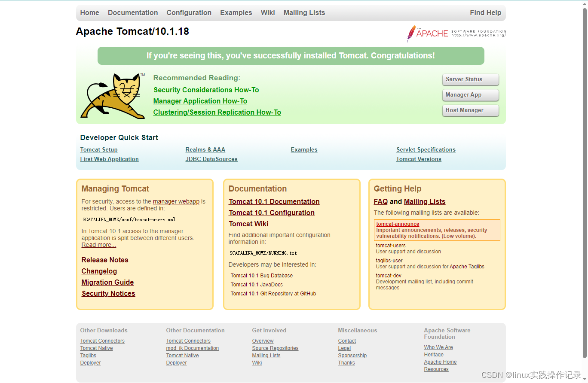Follow the manager webapp link

(x=176, y=201)
